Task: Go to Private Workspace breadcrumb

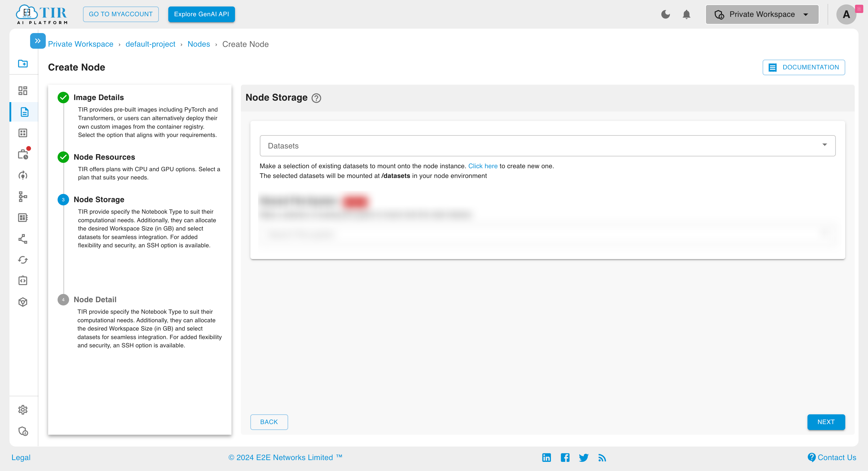Action: (81, 44)
